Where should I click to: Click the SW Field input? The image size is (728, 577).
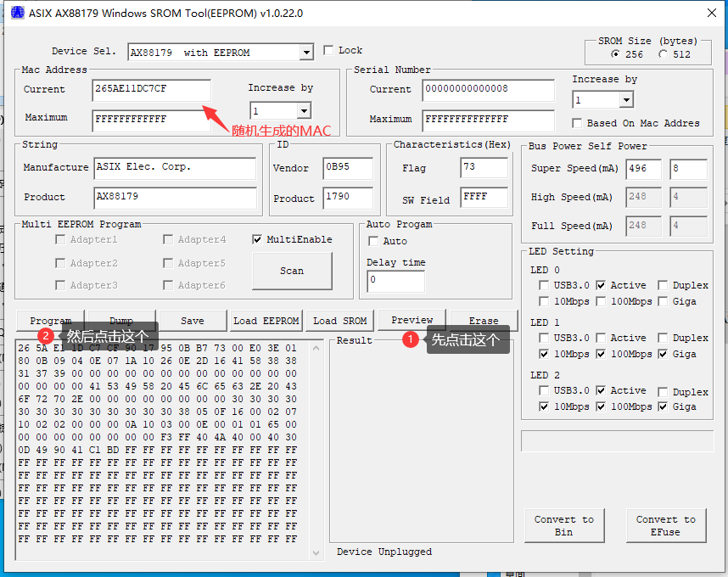[484, 198]
